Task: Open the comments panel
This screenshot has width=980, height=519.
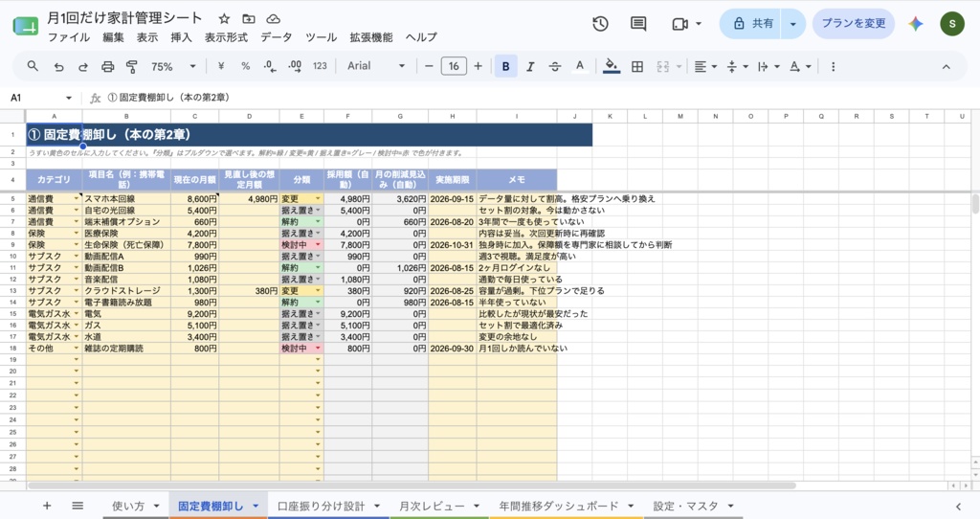Action: click(x=638, y=24)
